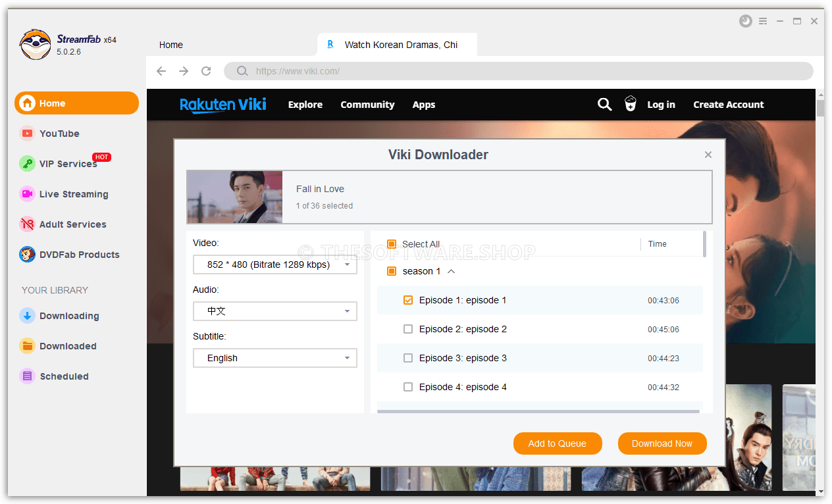Click the StreamFab sloth logo
The width and height of the screenshot is (832, 504).
(x=35, y=44)
